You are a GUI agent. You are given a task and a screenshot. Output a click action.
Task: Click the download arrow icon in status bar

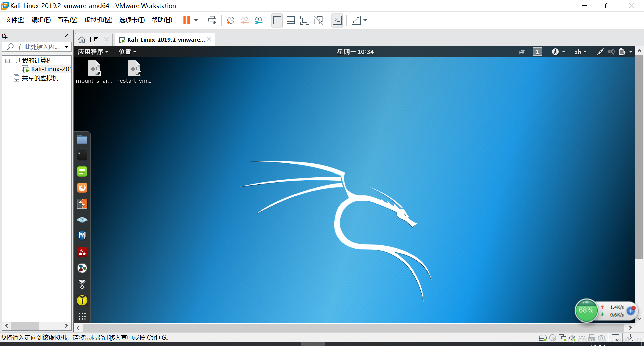pyautogui.click(x=630, y=338)
